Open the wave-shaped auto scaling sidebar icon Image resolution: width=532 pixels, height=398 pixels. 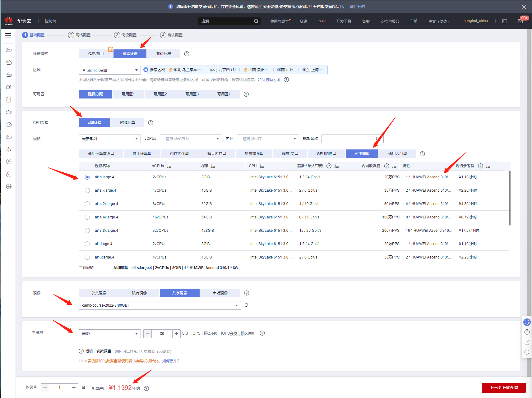click(x=9, y=87)
